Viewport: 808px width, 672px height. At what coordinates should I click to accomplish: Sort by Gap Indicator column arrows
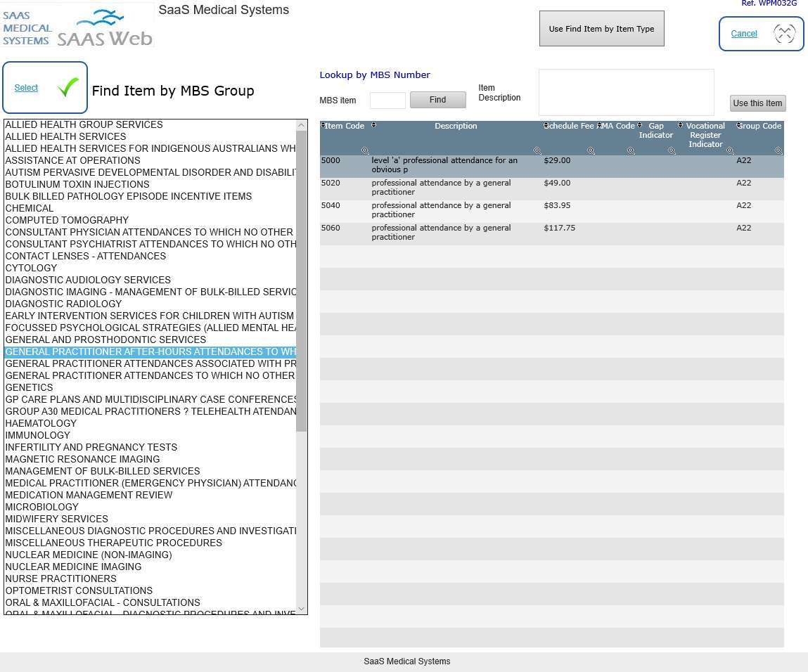coord(639,125)
